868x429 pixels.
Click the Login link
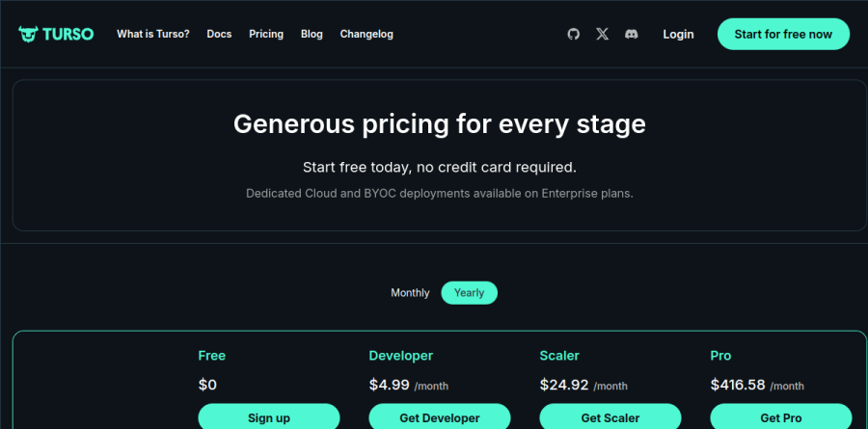tap(678, 34)
